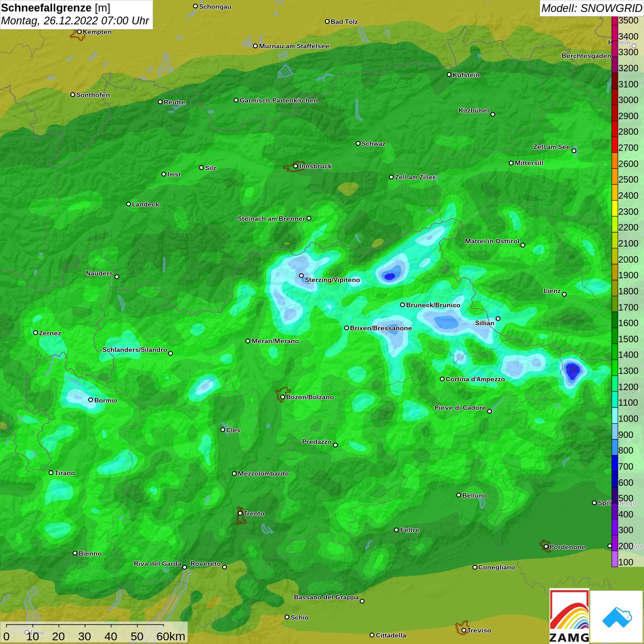This screenshot has width=644, height=644.
Task: Select the 'Garmisch-Partenkirchen' map label
Action: pyautogui.click(x=279, y=100)
